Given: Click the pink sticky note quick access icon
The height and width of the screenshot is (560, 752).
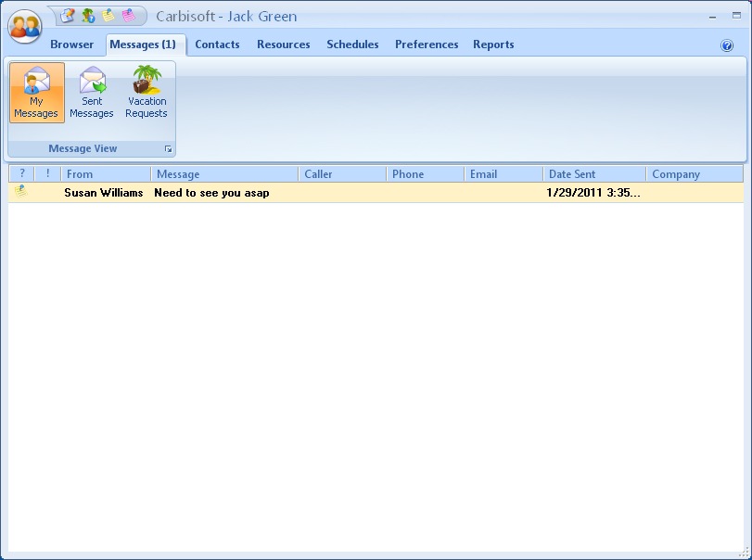Looking at the screenshot, I should (x=129, y=16).
